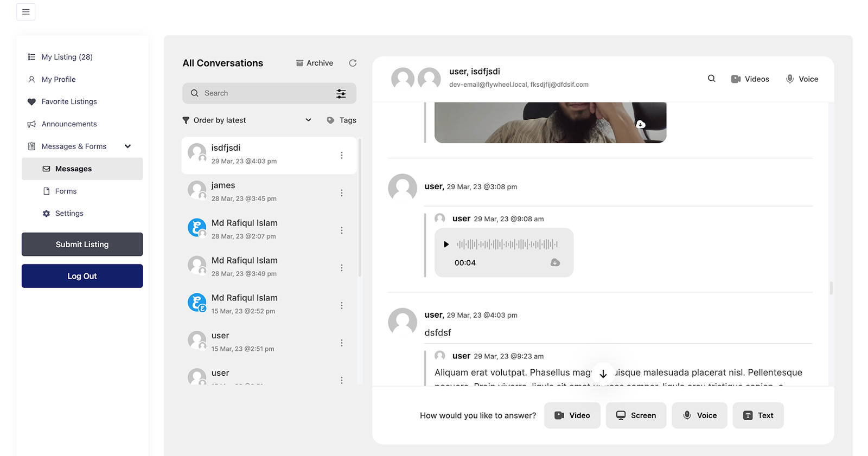Filter conversation by Videos
Screen dimensions: 868x456
[x=750, y=79]
